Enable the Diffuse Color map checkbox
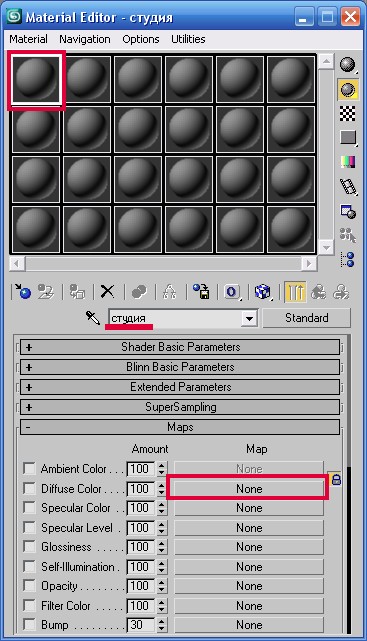Viewport: 367px width, 641px height. click(29, 488)
